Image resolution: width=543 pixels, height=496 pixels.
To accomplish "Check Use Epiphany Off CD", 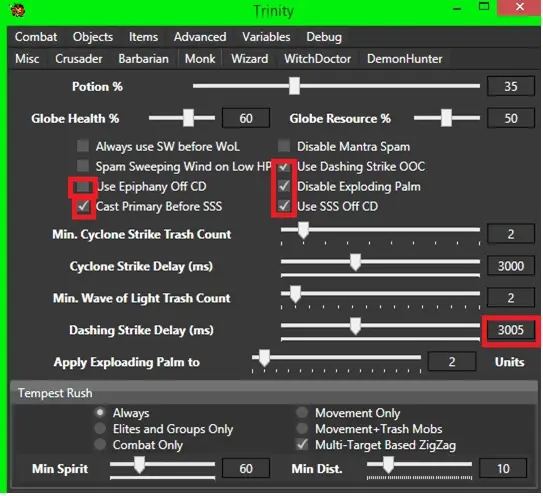I will pyautogui.click(x=83, y=187).
